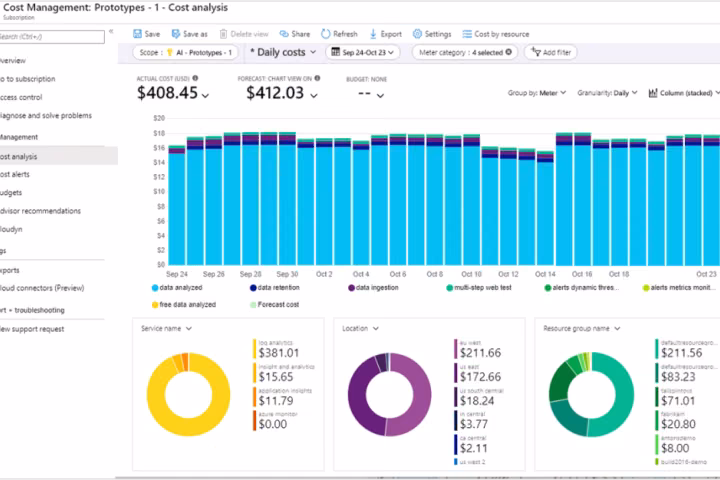The height and width of the screenshot is (480, 720).
Task: Click the info icon beside Forecast
Action: (x=317, y=78)
